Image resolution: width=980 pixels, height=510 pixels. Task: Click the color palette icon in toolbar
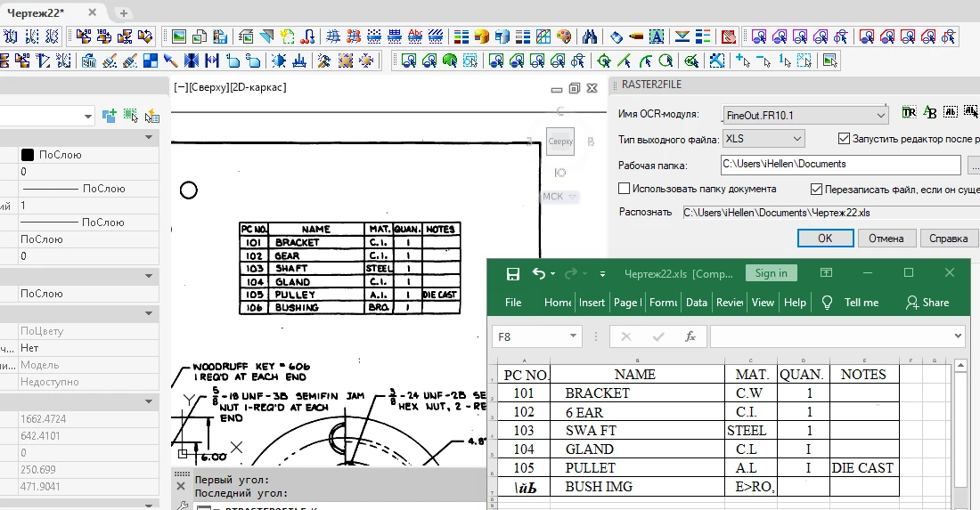click(x=563, y=36)
